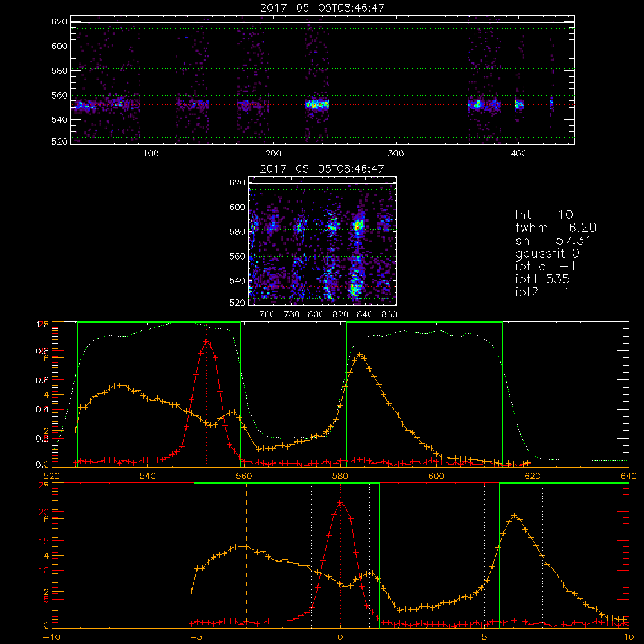Click x-axis label 860 under middle image
The image size is (644, 644).
pos(390,315)
